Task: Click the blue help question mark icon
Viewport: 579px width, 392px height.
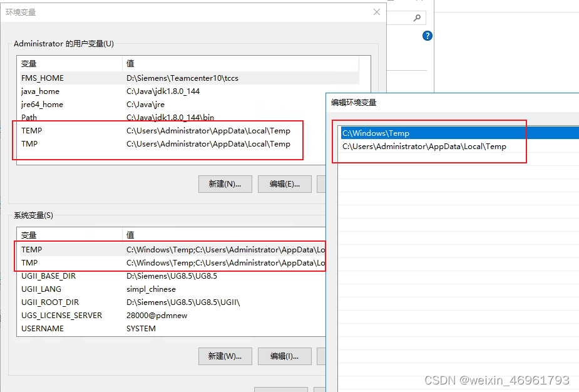Action: [428, 36]
